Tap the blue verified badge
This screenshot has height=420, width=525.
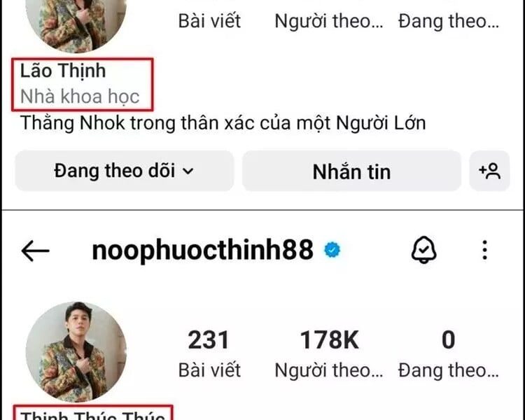tap(332, 250)
